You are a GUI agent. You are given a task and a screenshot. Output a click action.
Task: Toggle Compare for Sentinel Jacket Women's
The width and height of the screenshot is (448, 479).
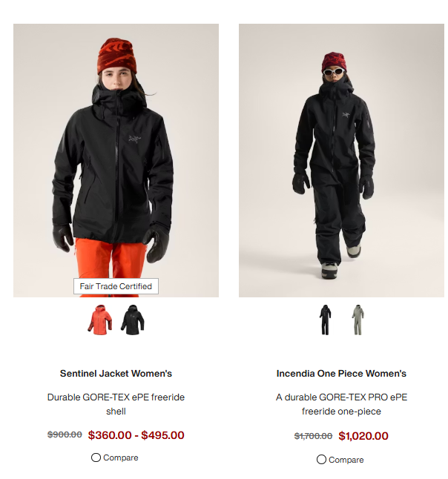tap(96, 457)
